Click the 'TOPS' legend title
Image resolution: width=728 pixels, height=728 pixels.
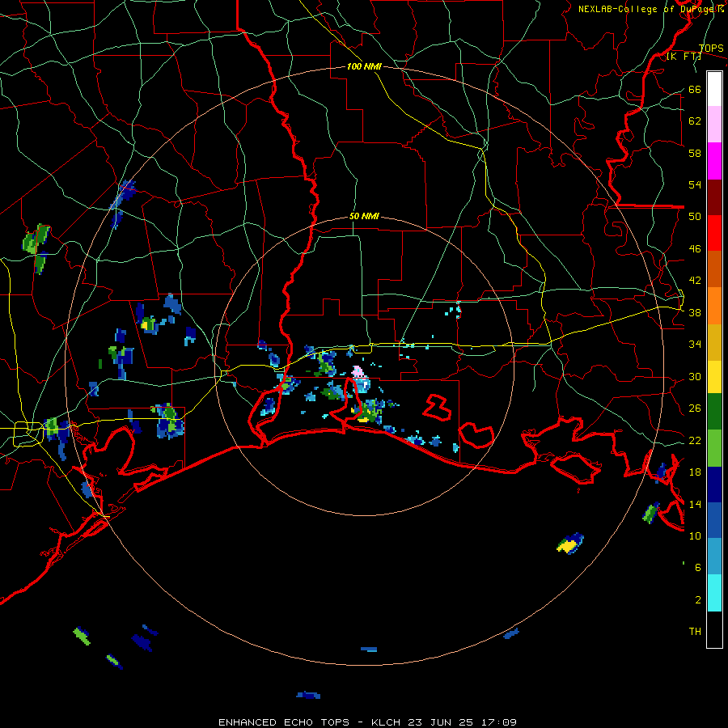coord(711,48)
